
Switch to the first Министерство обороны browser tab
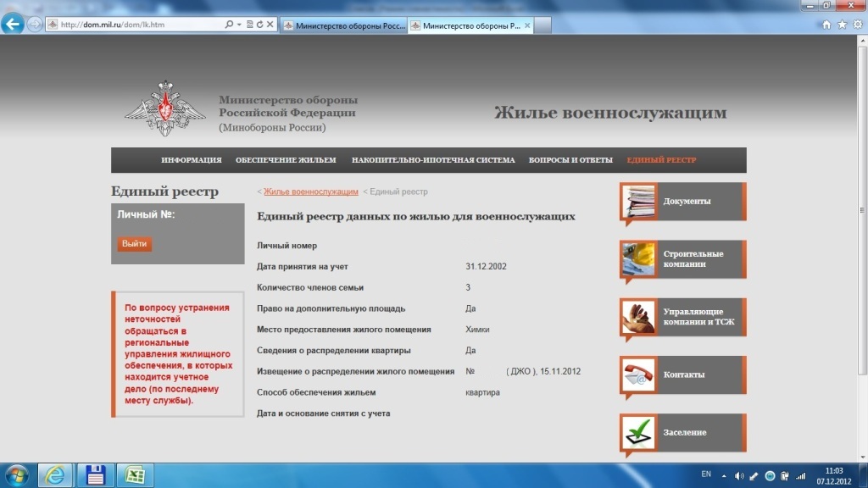tap(343, 25)
